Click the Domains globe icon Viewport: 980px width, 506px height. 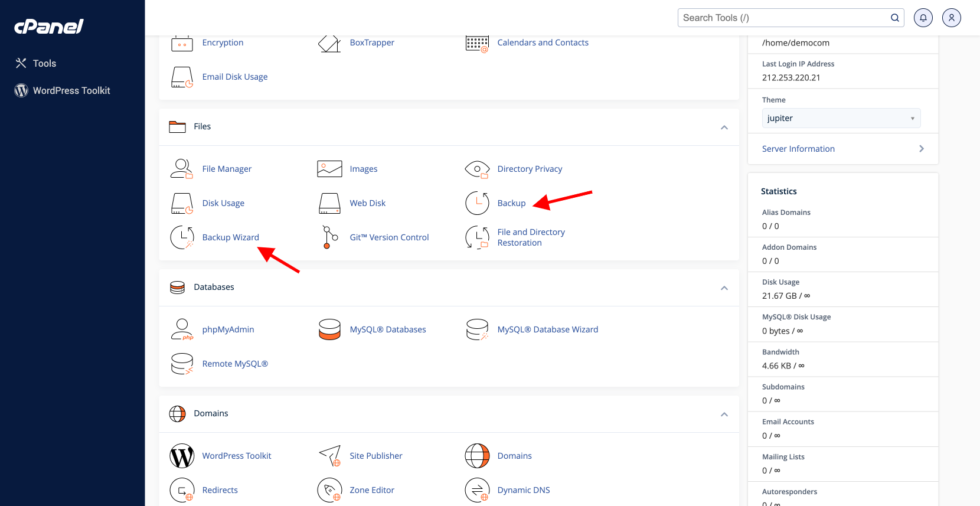click(x=477, y=456)
